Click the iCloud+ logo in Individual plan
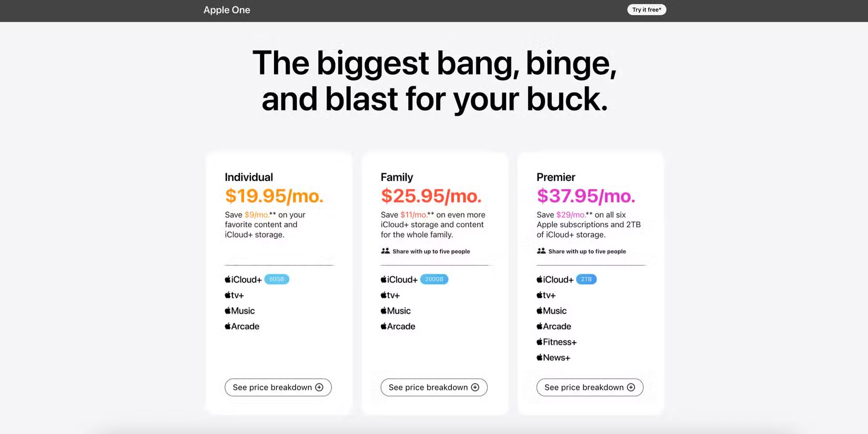The height and width of the screenshot is (434, 868). pyautogui.click(x=243, y=279)
